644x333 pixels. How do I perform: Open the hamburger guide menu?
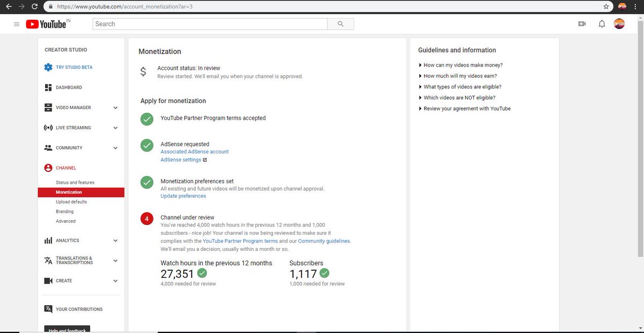(x=17, y=24)
